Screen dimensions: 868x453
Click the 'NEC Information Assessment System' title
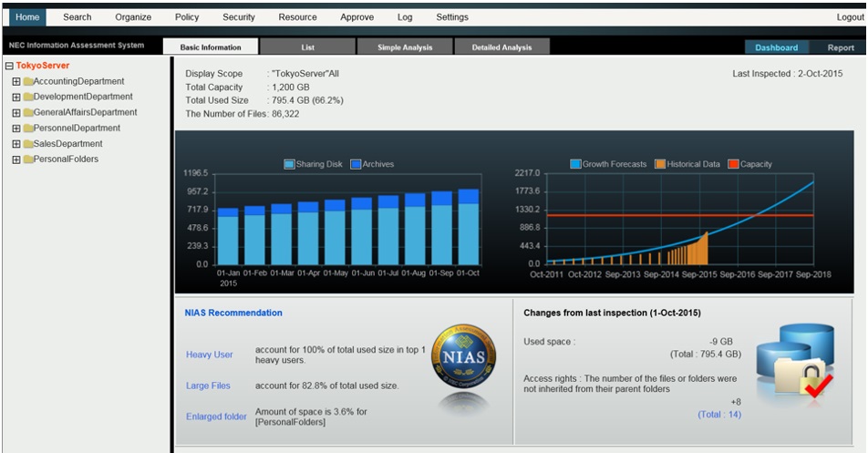[77, 46]
